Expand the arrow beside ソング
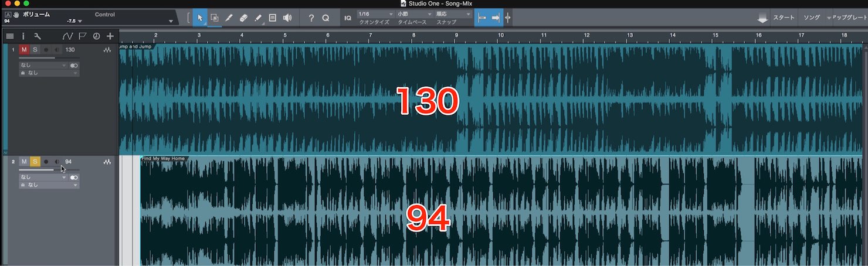The image size is (868, 266). pyautogui.click(x=829, y=18)
